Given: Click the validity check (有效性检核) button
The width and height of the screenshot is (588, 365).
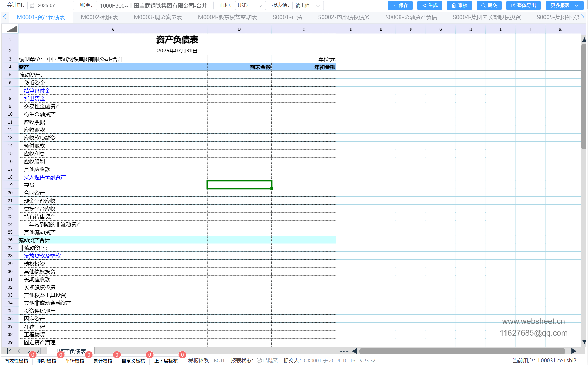Looking at the screenshot, I should point(17,361).
